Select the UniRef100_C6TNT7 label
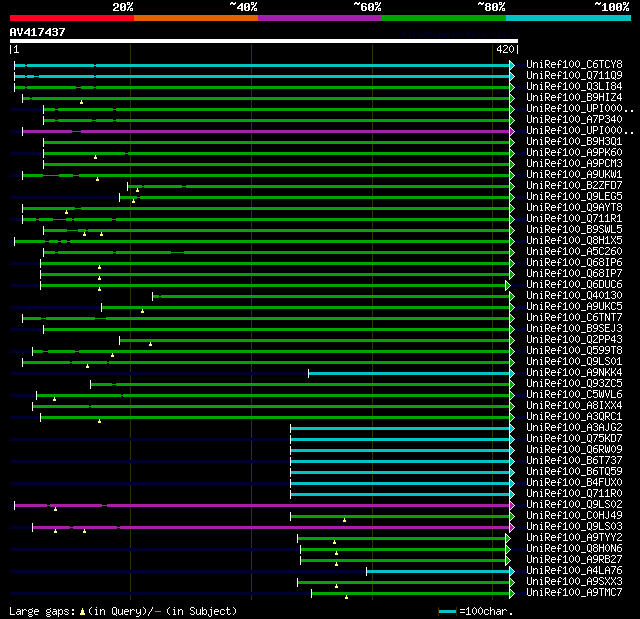The width and height of the screenshot is (640, 619). (574, 318)
